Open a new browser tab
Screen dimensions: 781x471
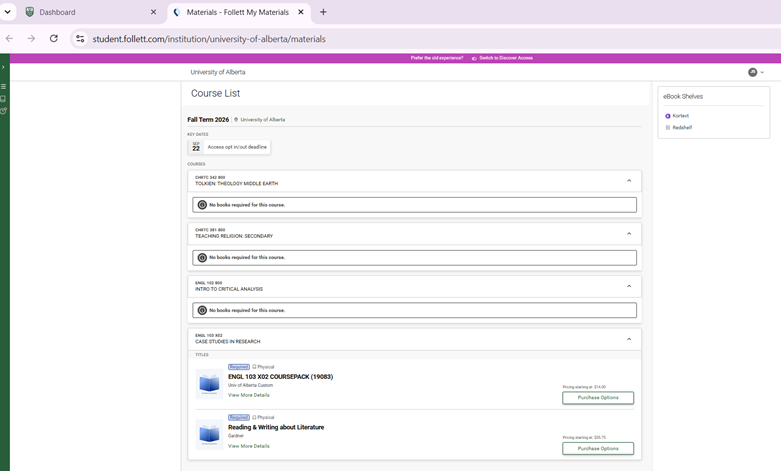tap(323, 12)
